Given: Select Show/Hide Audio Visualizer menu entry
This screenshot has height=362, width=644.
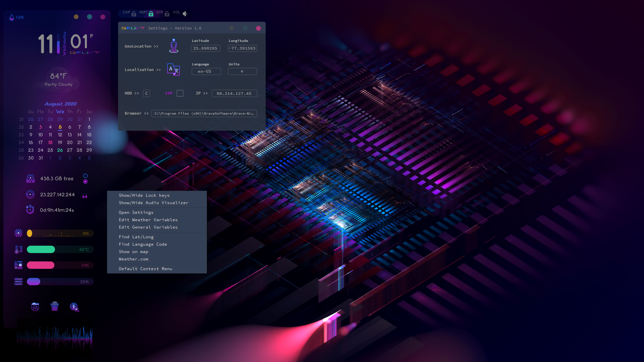Looking at the screenshot, I should click(x=154, y=203).
